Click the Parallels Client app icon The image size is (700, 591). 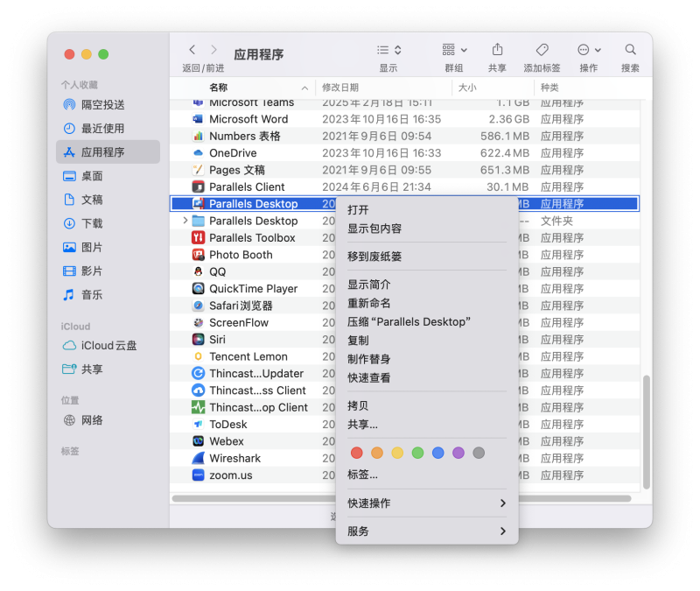pyautogui.click(x=198, y=187)
